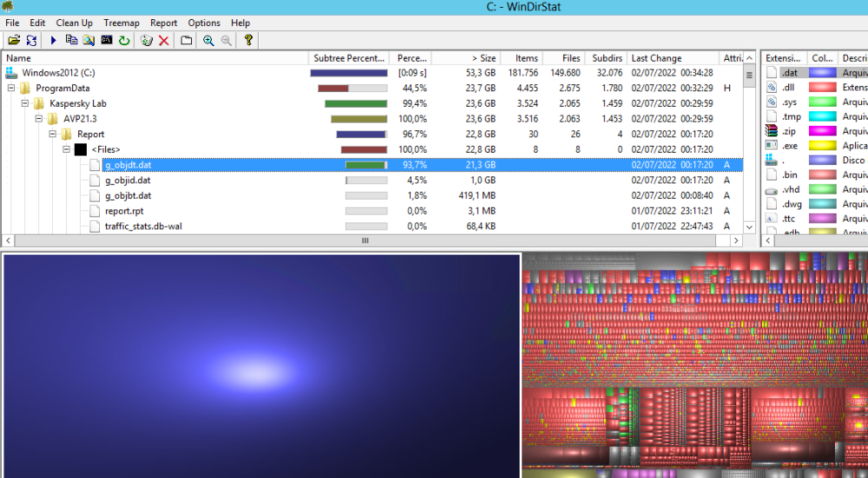Collapse the <Files> tree node
The height and width of the screenshot is (478, 868).
[67, 149]
